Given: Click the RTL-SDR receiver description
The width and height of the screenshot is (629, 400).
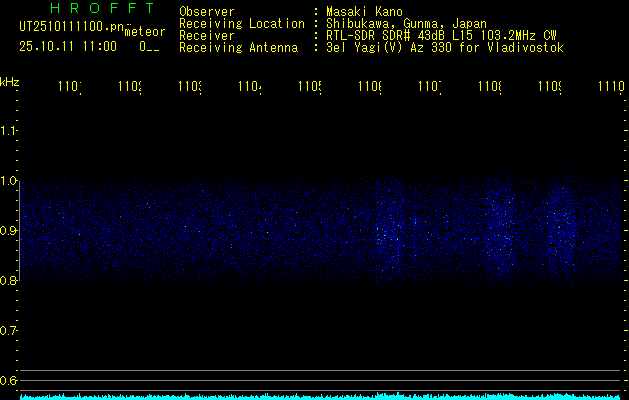Looking at the screenshot, I should click(x=441, y=35).
